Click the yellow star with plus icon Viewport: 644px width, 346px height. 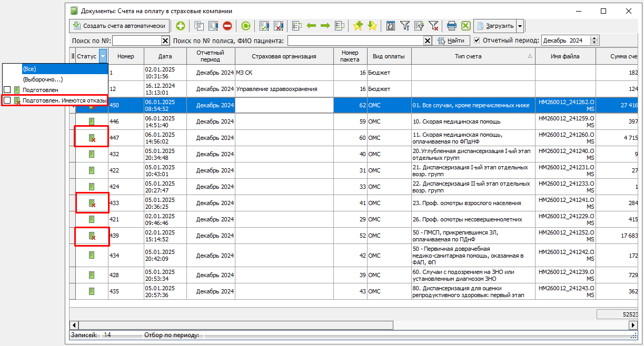tap(358, 26)
